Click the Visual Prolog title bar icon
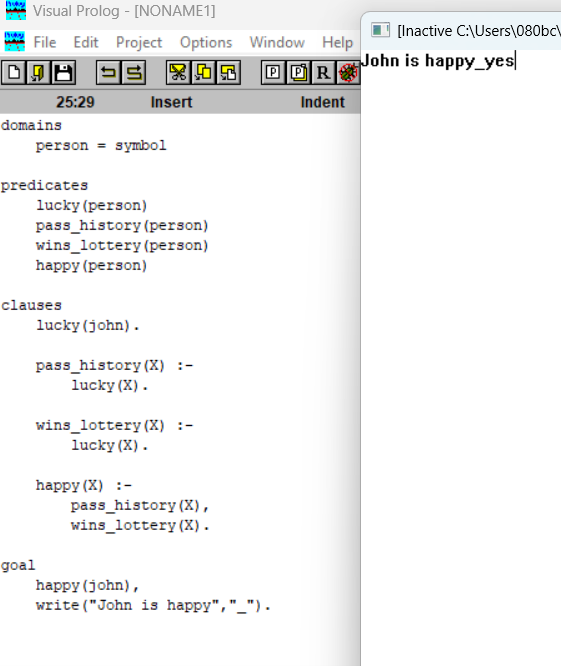Viewport: 561px width, 666px height. coord(16,11)
